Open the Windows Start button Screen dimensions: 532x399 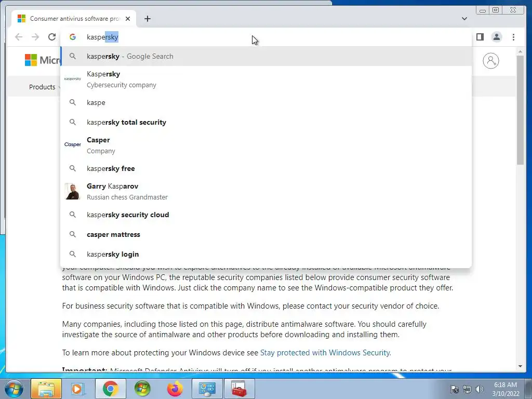tap(14, 389)
